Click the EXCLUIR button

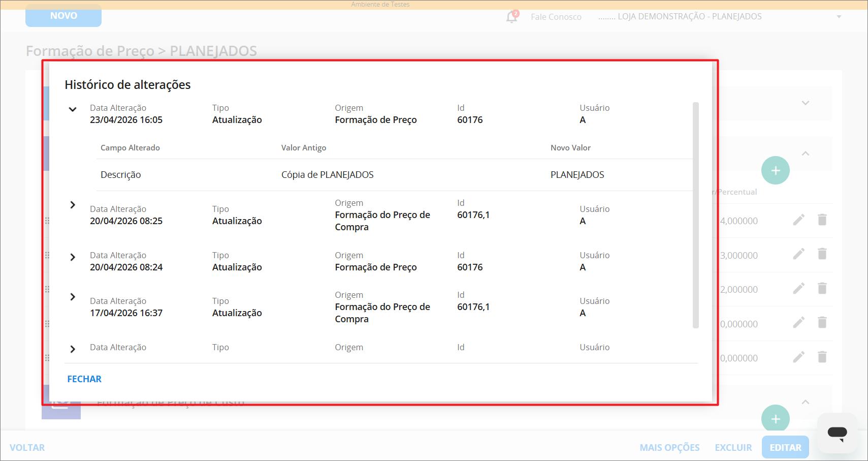tap(733, 447)
